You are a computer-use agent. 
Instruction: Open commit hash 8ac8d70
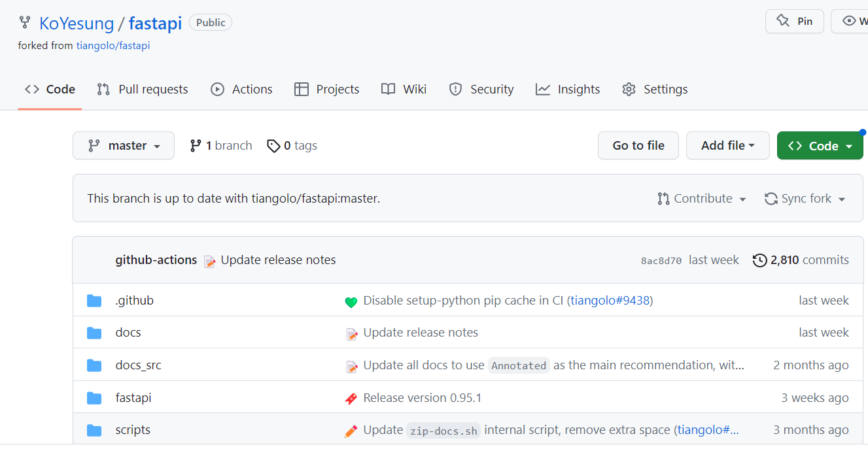(661, 261)
